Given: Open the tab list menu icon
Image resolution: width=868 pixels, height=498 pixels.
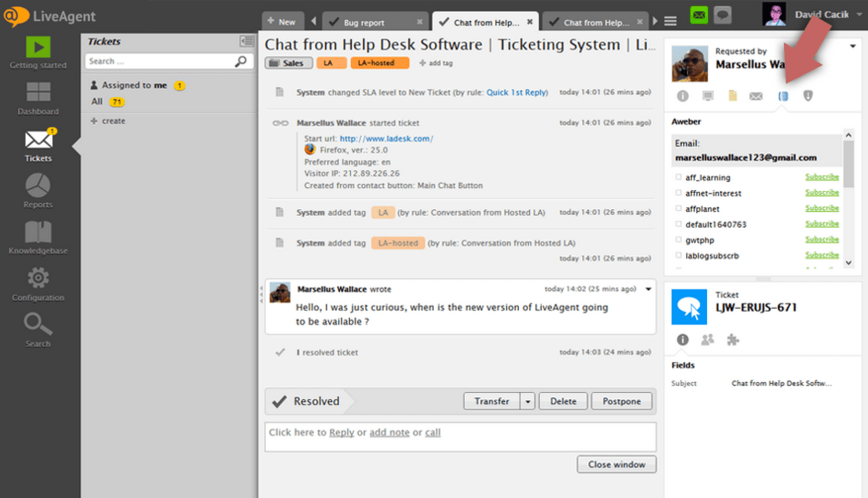Looking at the screenshot, I should 671,21.
